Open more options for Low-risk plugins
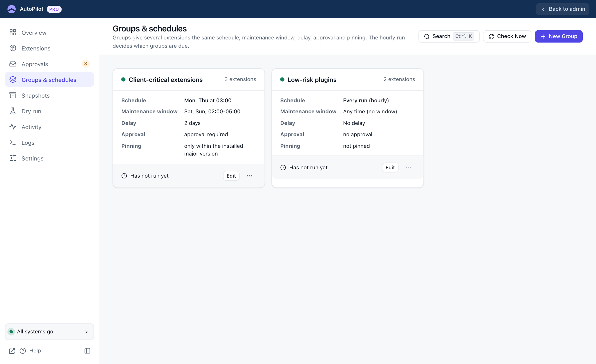This screenshot has height=364, width=596. (408, 168)
